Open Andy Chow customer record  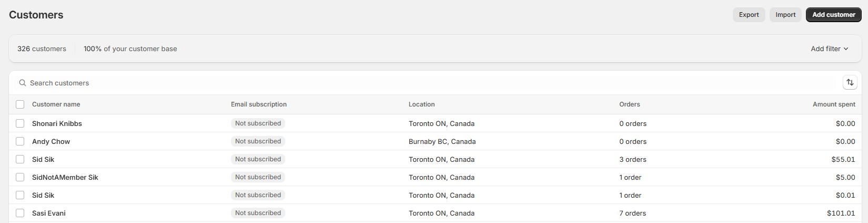(x=51, y=141)
